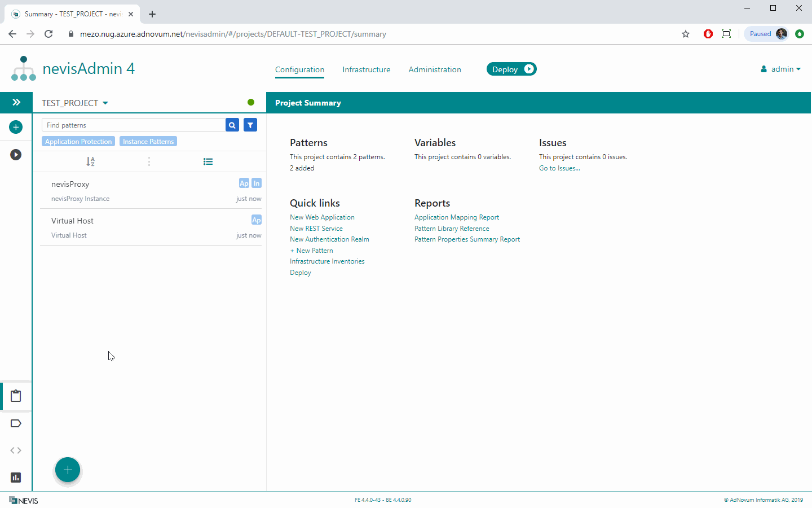This screenshot has height=508, width=812.
Task: Click the filter funnel button
Action: pyautogui.click(x=250, y=125)
